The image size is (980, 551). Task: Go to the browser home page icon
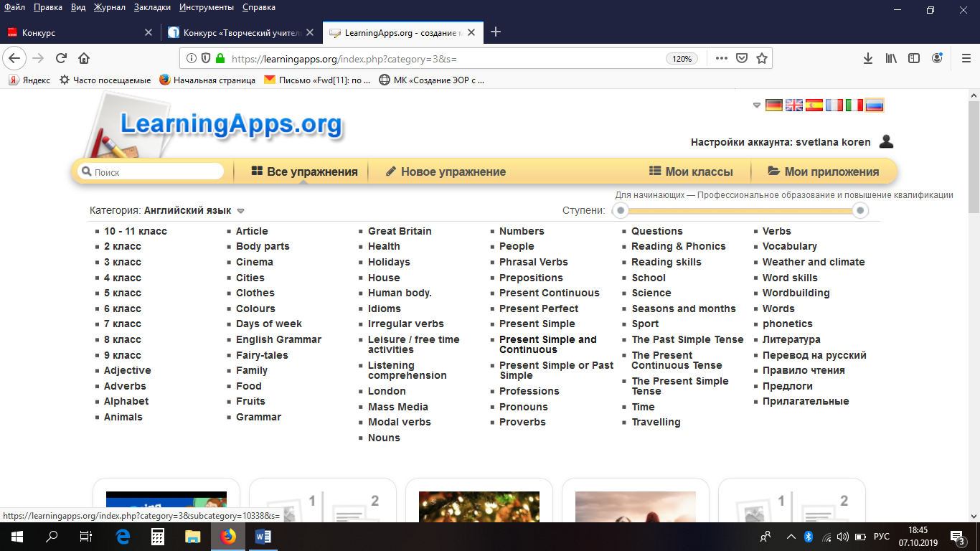click(x=84, y=59)
